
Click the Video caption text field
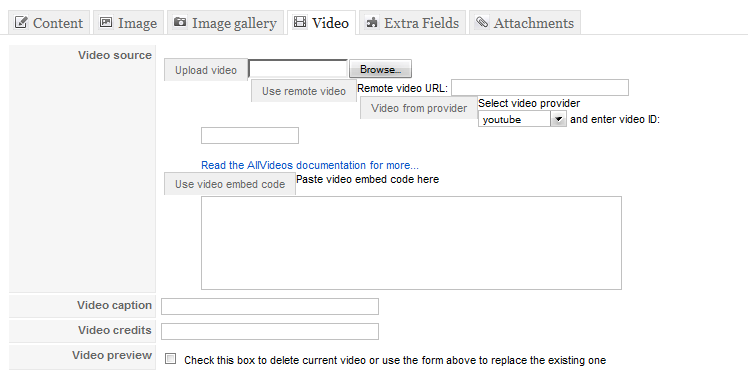270,306
